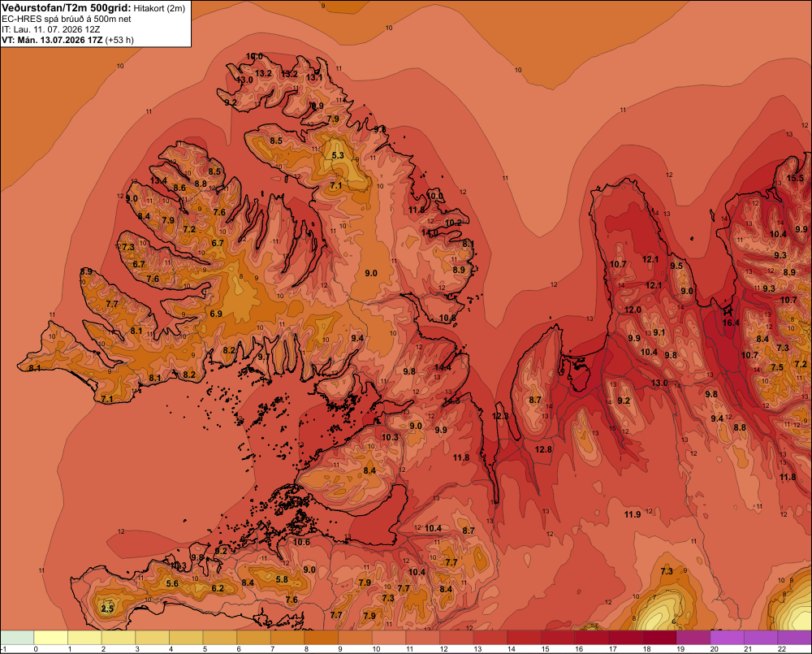
Task: Click the 15.5 temperature label
Action: [795, 178]
